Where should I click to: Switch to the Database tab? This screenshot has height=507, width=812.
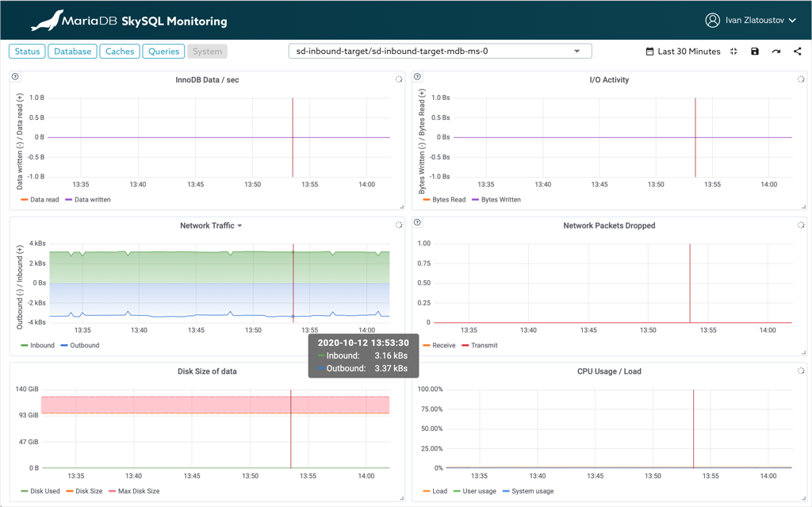click(x=72, y=52)
